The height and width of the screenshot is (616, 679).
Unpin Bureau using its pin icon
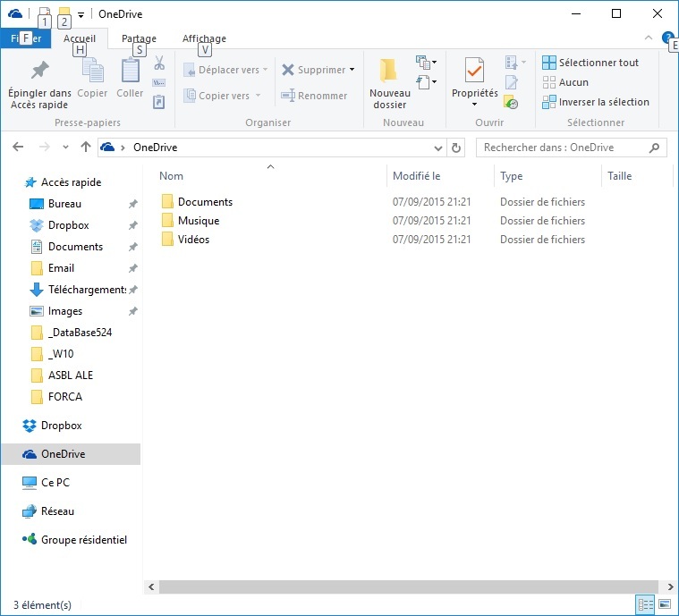click(133, 204)
